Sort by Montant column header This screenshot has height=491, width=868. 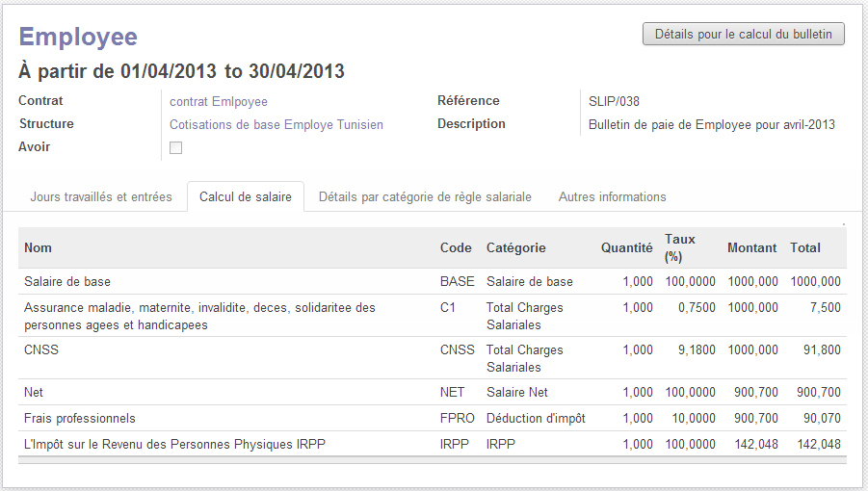751,247
